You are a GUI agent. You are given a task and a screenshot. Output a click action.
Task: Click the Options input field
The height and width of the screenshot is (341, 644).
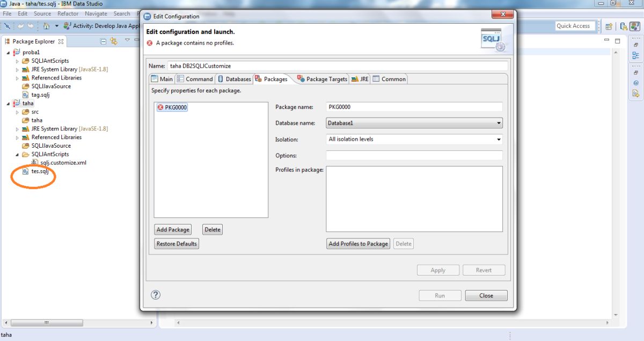(x=414, y=155)
